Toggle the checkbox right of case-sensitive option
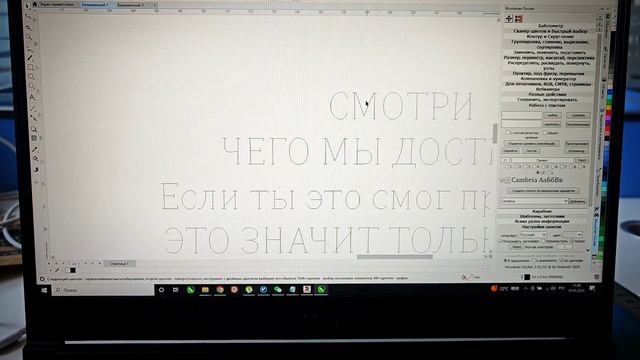 [x=545, y=133]
